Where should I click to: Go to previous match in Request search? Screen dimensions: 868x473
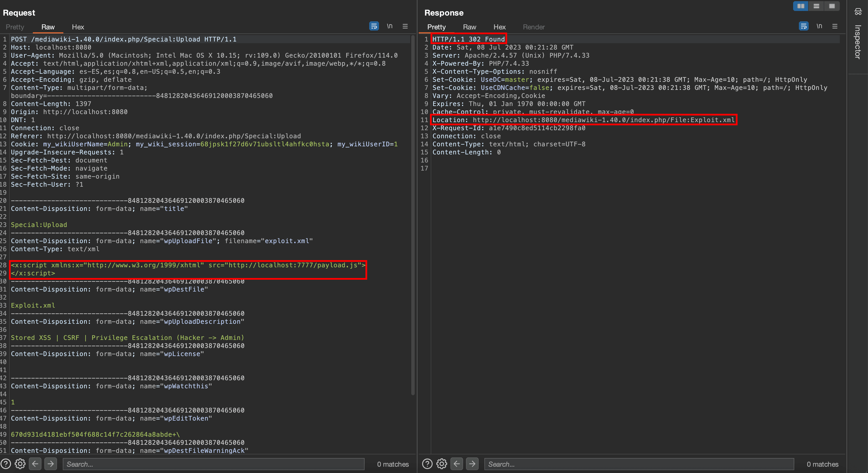pyautogui.click(x=35, y=464)
